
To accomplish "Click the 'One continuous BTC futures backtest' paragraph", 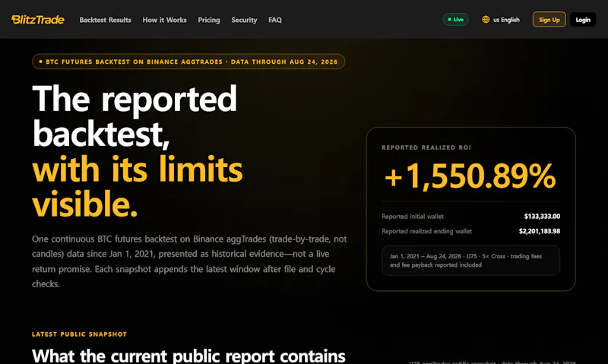I will coord(189,261).
